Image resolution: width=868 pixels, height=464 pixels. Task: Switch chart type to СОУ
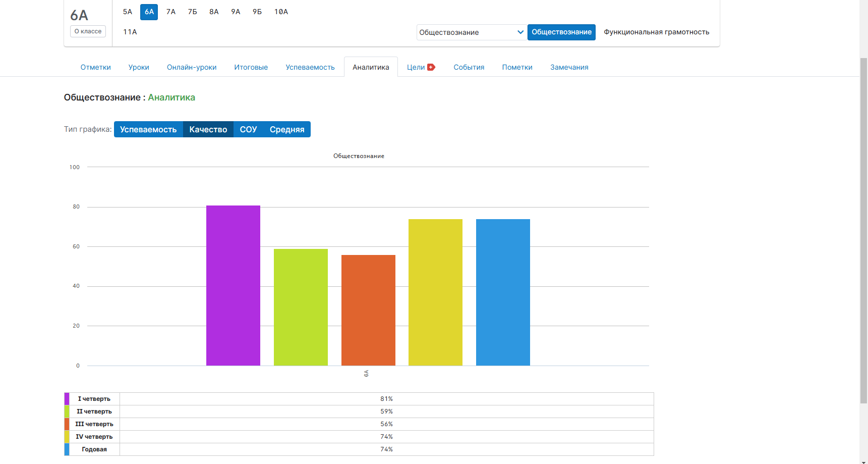click(x=248, y=129)
